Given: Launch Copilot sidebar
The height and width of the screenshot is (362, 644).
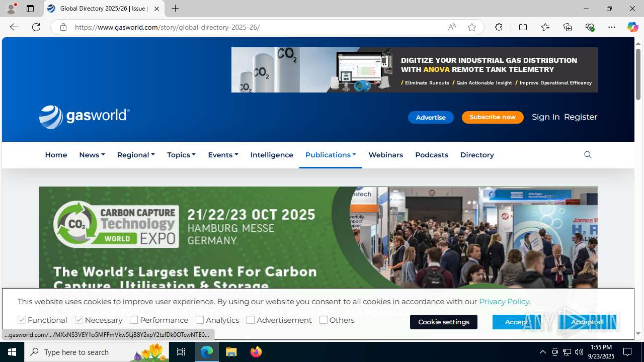Looking at the screenshot, I should tap(632, 27).
